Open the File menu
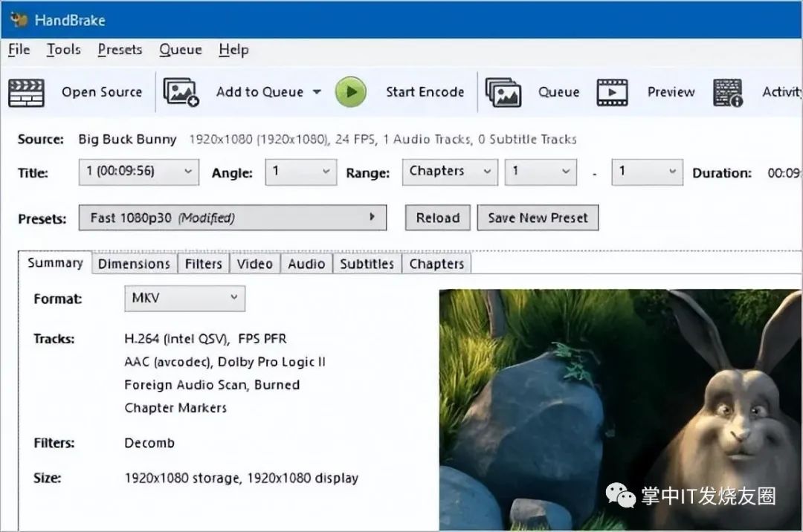Screen dimensions: 803x532 tap(19, 50)
